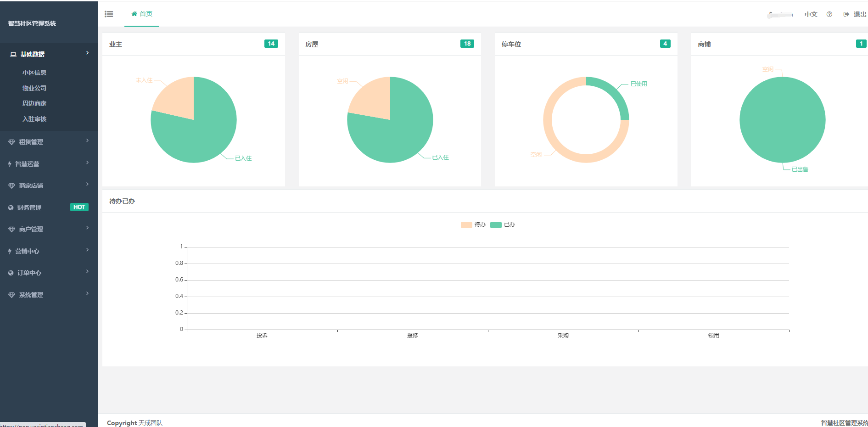Click the 中文 language link

pos(811,14)
